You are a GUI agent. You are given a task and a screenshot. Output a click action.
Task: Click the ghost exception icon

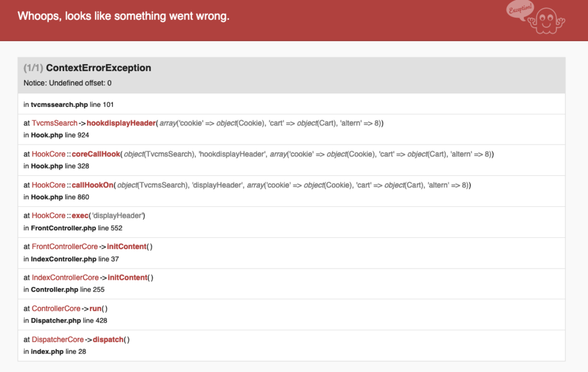point(546,21)
